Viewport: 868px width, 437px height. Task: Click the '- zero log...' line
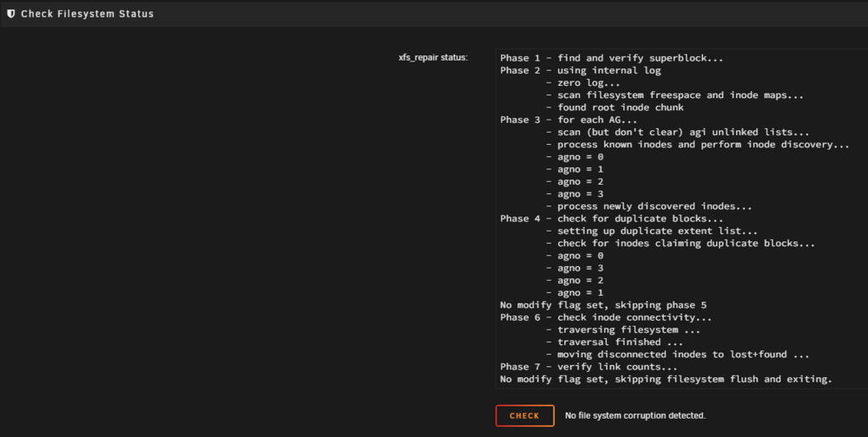(x=583, y=83)
